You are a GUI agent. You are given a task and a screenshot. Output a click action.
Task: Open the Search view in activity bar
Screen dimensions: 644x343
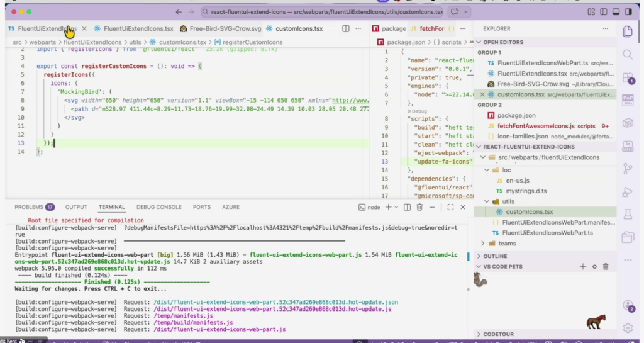(627, 55)
